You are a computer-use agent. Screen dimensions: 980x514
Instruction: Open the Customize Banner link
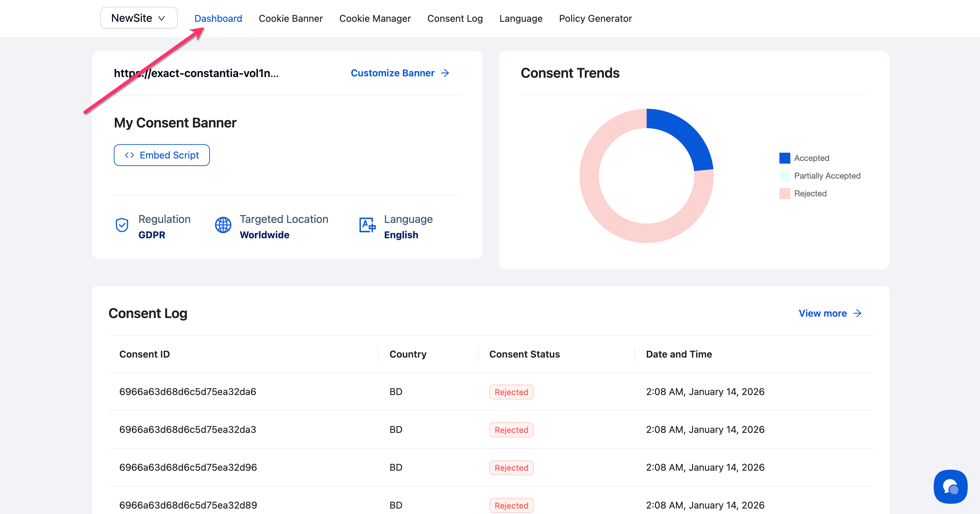click(x=392, y=73)
